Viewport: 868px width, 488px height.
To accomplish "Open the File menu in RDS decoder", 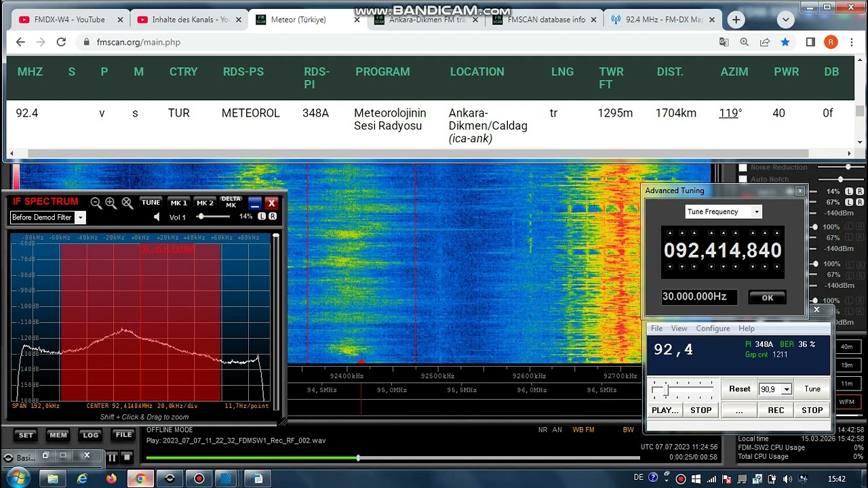I will [x=656, y=329].
